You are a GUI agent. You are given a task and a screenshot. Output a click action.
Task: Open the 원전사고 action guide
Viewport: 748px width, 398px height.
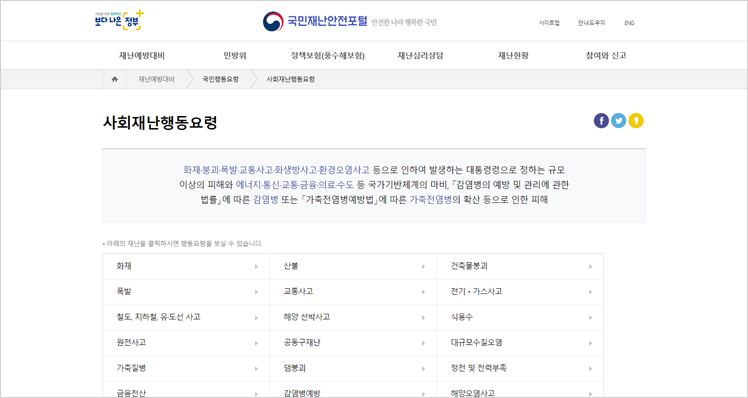pyautogui.click(x=186, y=343)
